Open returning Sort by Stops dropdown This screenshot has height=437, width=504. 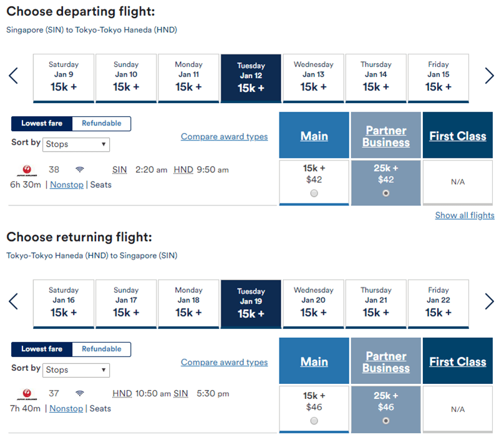click(x=77, y=370)
